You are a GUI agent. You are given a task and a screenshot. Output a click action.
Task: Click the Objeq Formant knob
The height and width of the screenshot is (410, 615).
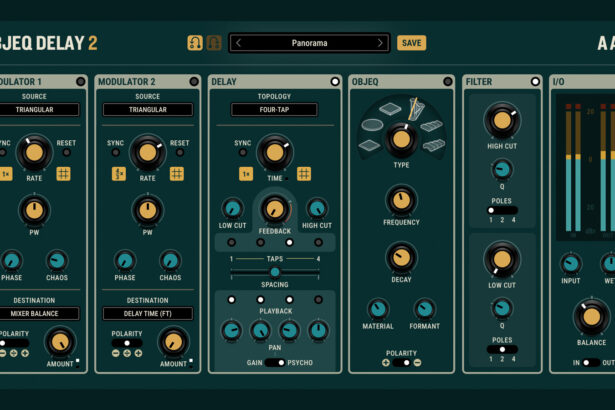(x=425, y=309)
